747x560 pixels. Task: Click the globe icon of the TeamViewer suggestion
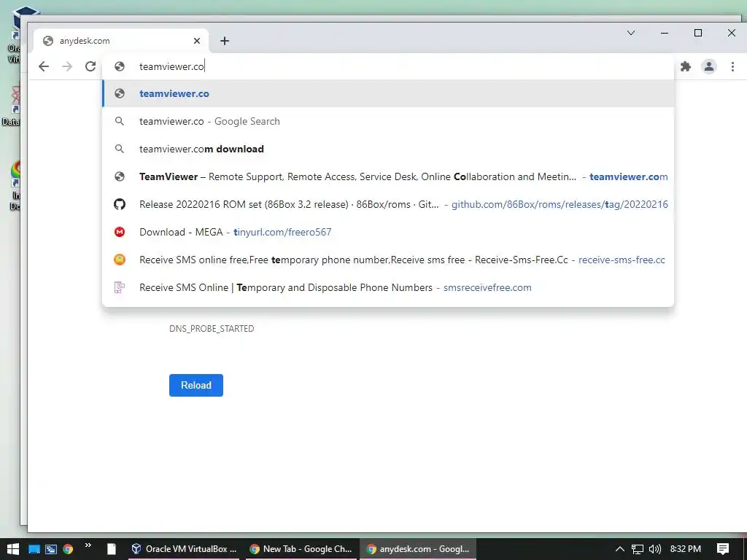(x=120, y=176)
